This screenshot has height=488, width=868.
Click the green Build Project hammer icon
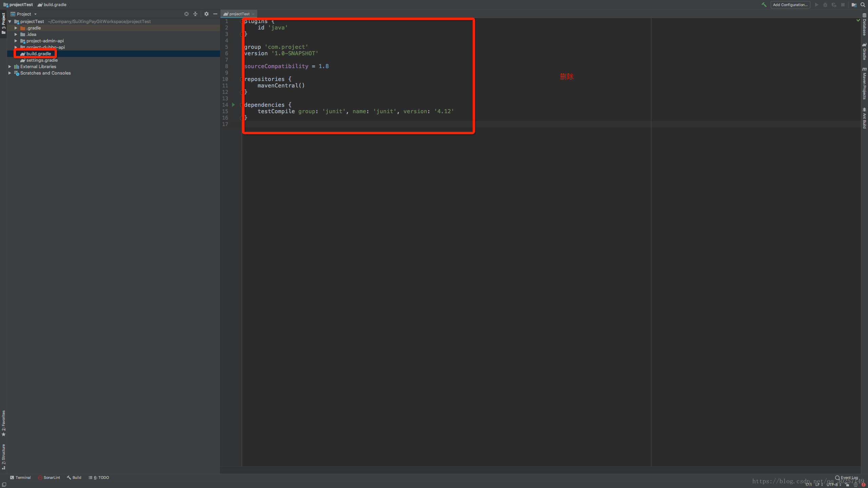coord(764,5)
